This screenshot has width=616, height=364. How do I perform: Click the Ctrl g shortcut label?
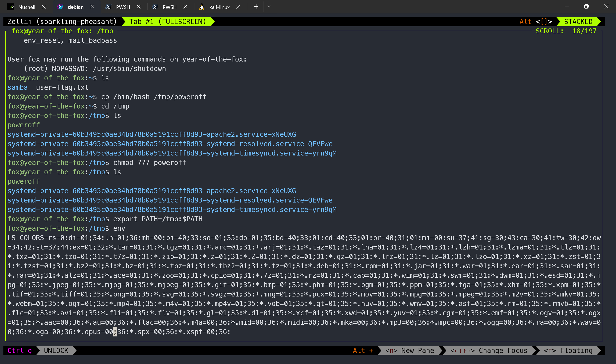click(x=20, y=351)
